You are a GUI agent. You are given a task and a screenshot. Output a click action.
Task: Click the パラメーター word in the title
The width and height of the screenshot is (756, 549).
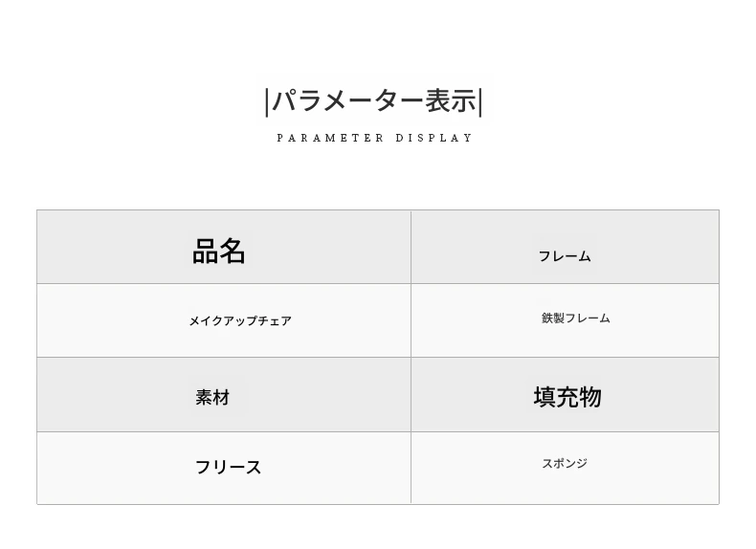(347, 101)
